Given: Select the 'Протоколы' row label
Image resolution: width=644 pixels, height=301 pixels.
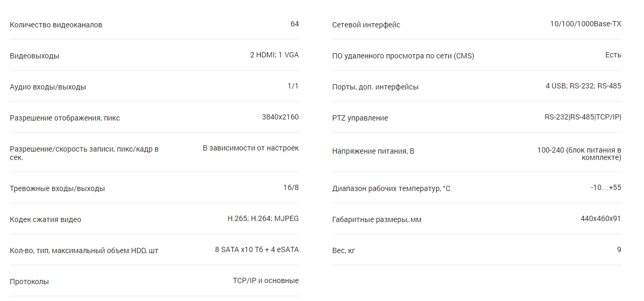Looking at the screenshot, I should click(x=29, y=282).
